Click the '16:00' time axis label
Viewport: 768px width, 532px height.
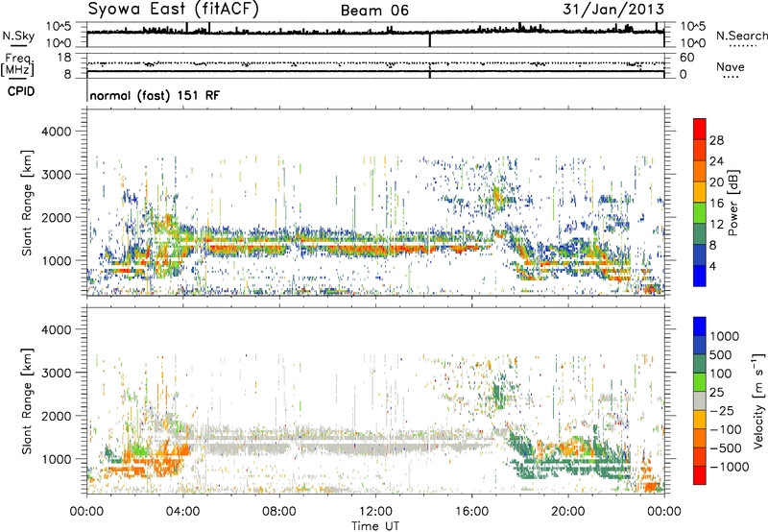(471, 512)
